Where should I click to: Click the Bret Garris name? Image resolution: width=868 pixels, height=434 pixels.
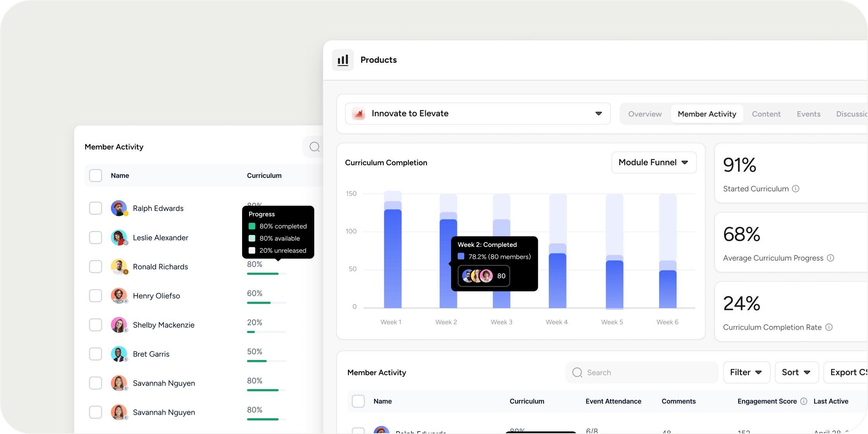(151, 354)
